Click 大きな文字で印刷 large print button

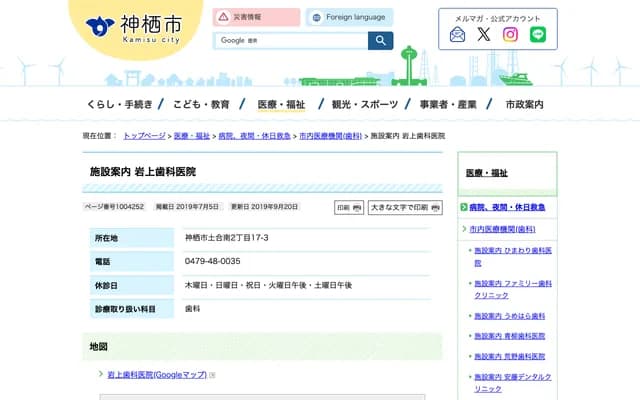tap(404, 207)
